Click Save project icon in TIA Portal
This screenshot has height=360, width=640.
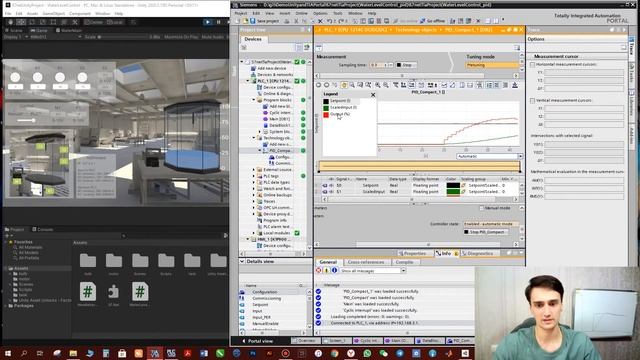click(253, 21)
